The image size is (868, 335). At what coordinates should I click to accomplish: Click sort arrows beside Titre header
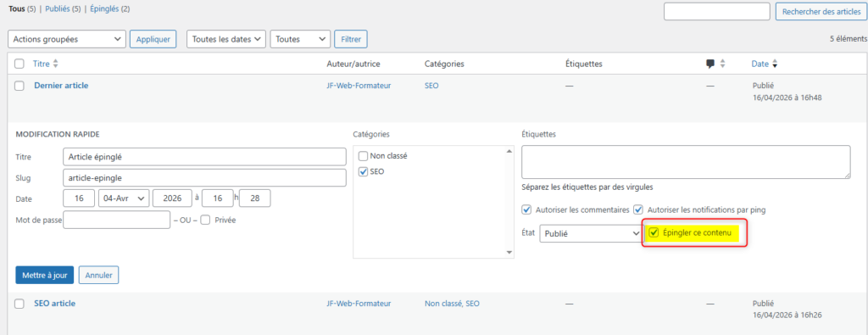click(55, 64)
